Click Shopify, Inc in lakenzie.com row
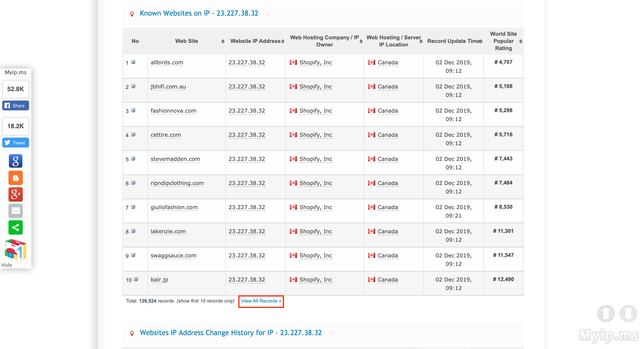 click(x=316, y=231)
